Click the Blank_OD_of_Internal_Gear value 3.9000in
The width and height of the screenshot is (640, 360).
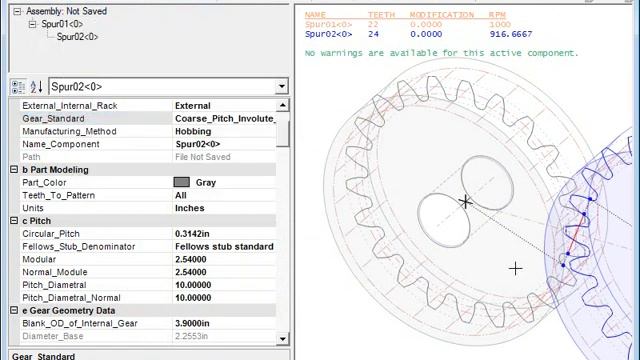click(192, 323)
